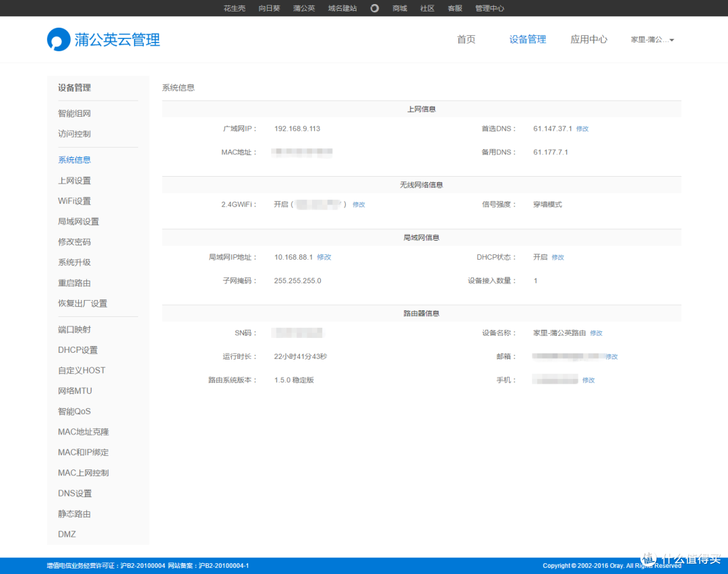The width and height of the screenshot is (728, 574).
Task: Open 管理中心 in top bar
Action: point(489,8)
